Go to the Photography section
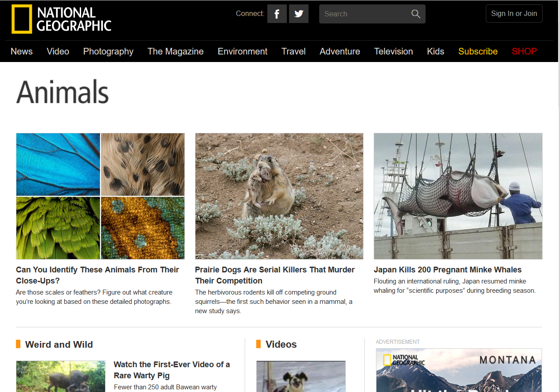 click(108, 51)
